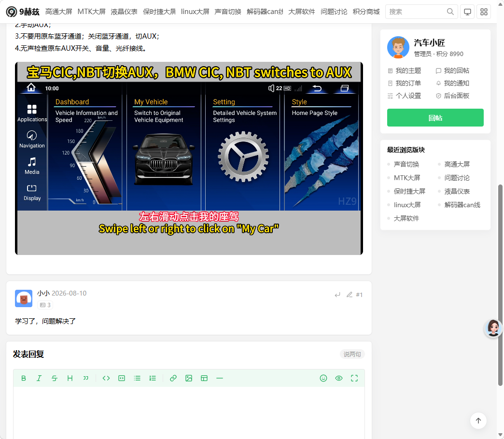Click the back to top arrow button
This screenshot has width=504, height=439.
point(478,421)
